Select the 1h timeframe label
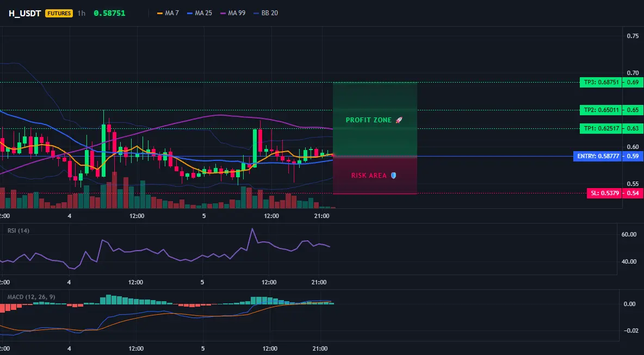Screen dimensions: 644x355 (82, 13)
